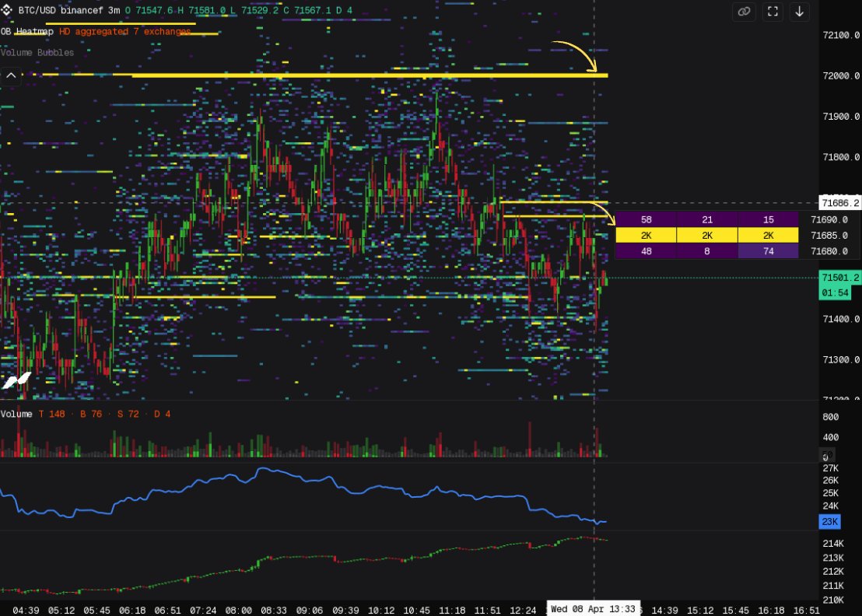
Task: Click the Binance exchange logo icon
Action: point(6,10)
